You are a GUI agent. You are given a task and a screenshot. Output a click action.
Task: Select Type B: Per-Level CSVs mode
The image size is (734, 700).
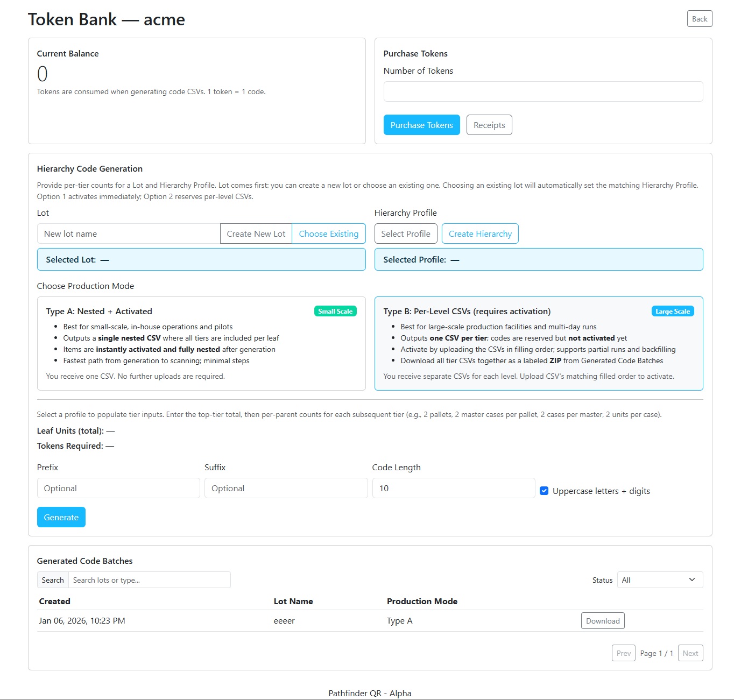539,344
